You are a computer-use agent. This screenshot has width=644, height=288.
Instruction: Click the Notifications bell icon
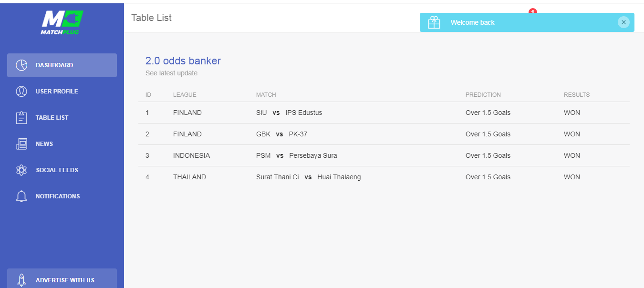click(21, 196)
